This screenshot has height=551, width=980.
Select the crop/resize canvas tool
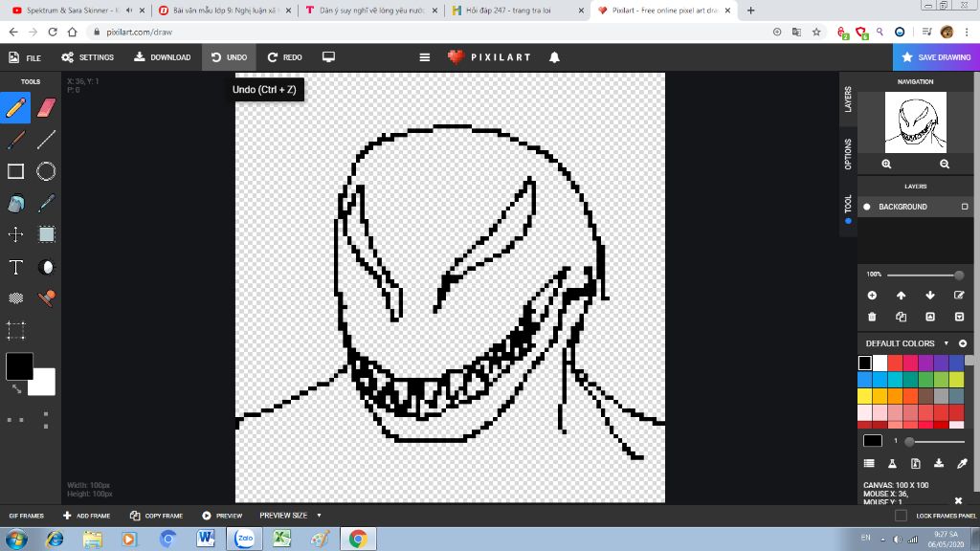coord(15,330)
